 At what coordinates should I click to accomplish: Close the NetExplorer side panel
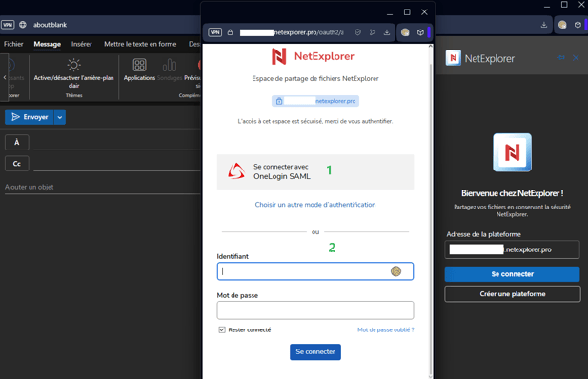click(x=576, y=58)
